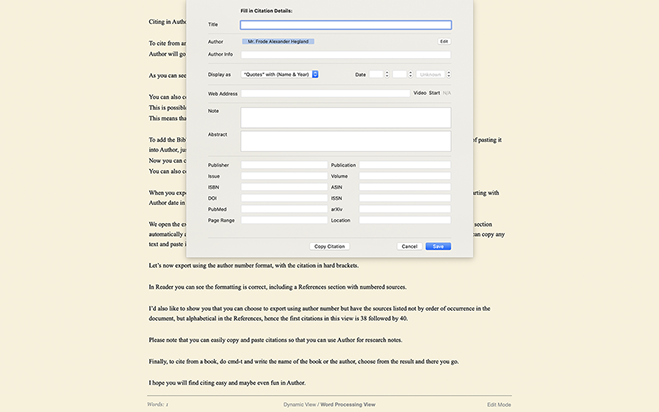Switch to Word Processing View

click(348, 403)
